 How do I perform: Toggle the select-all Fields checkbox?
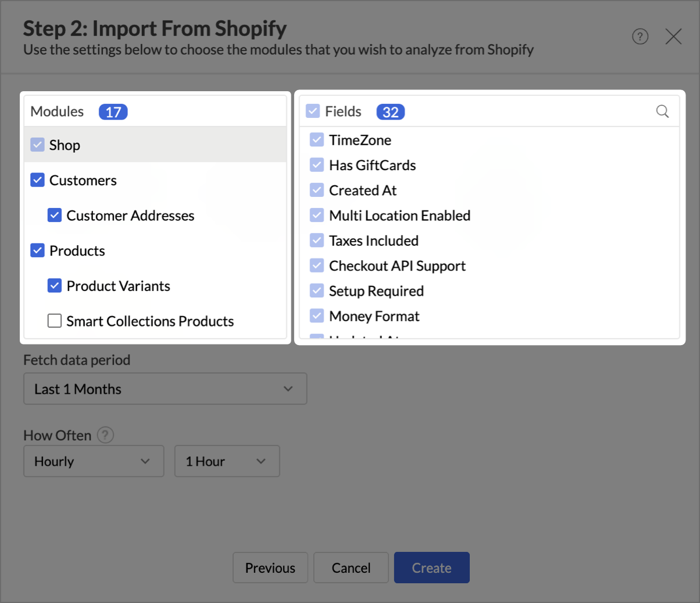tap(313, 112)
